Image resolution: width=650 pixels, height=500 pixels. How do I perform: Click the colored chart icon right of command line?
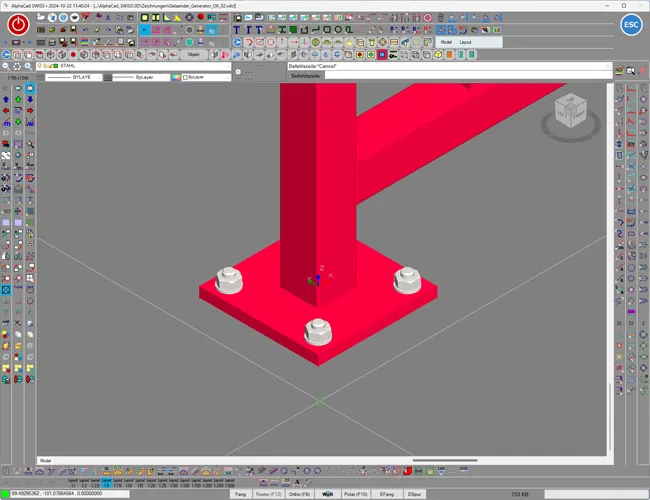(x=619, y=70)
